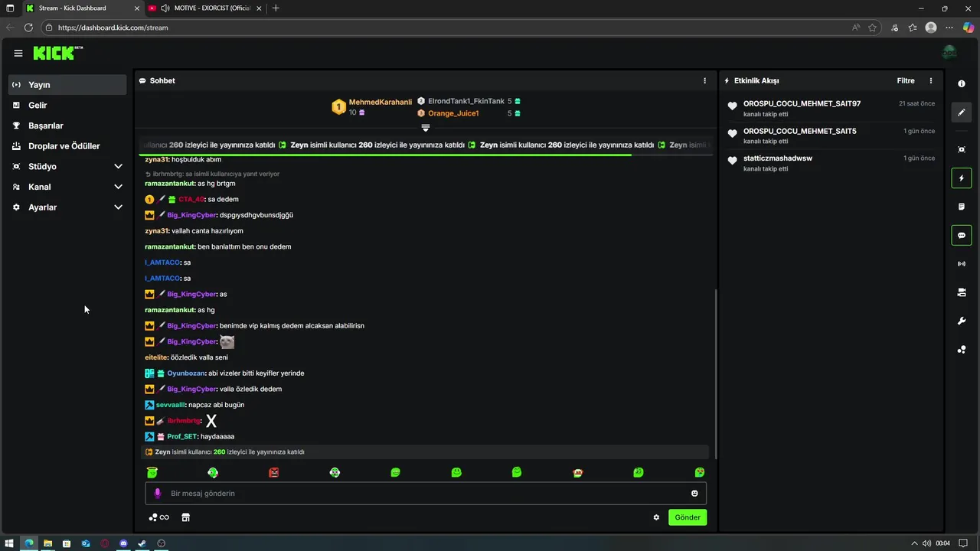
Task: Expand the Ayarlar sidebar section
Action: 67,207
